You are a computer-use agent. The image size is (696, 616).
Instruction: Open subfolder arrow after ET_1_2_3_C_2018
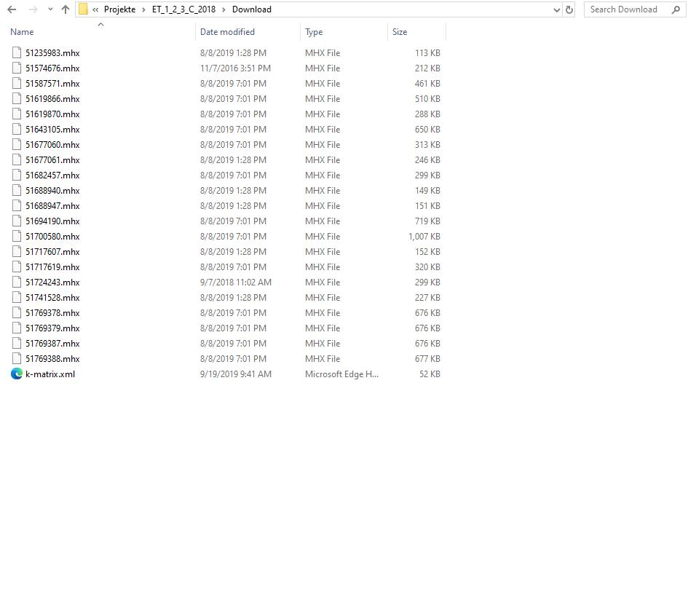pyautogui.click(x=224, y=9)
